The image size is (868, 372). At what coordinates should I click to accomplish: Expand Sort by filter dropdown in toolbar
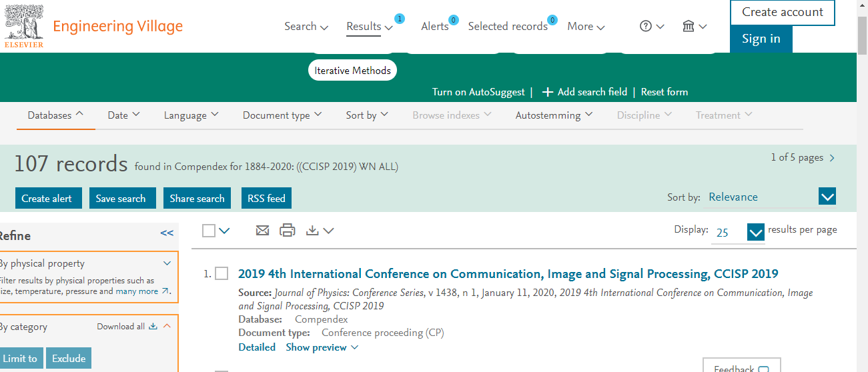pos(367,115)
